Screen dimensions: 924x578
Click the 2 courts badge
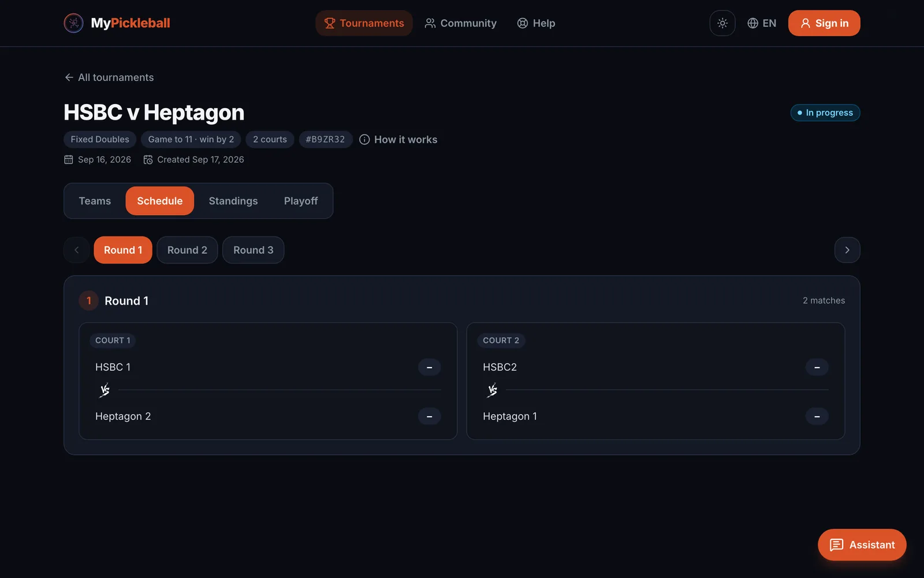point(270,139)
